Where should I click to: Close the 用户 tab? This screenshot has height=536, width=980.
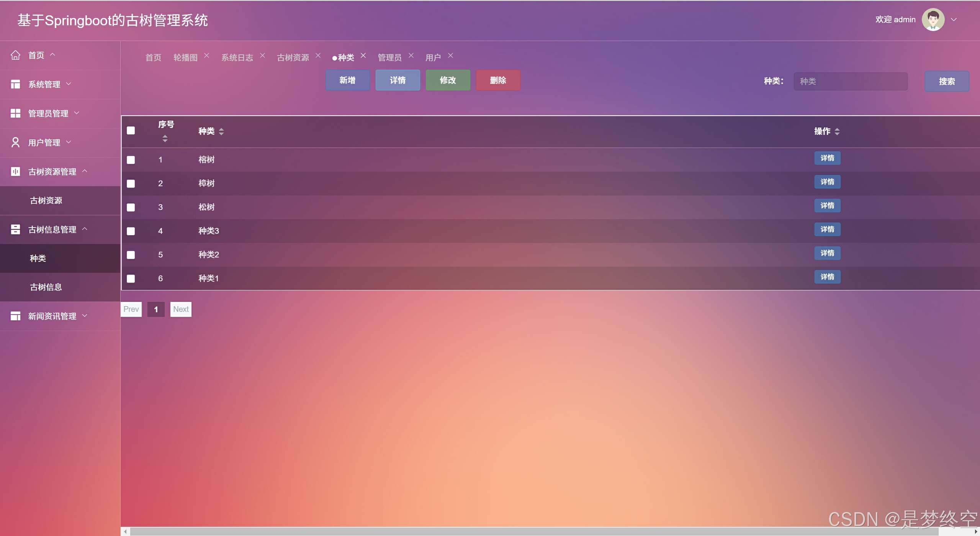pos(451,56)
